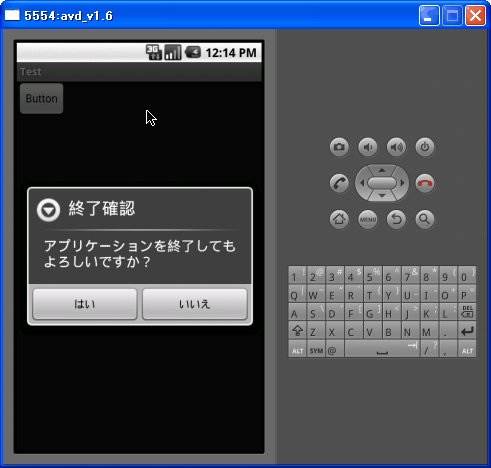Viewport: 491px width, 468px height.
Task: Cancel exit by clicking いいえ
Action: [x=195, y=304]
